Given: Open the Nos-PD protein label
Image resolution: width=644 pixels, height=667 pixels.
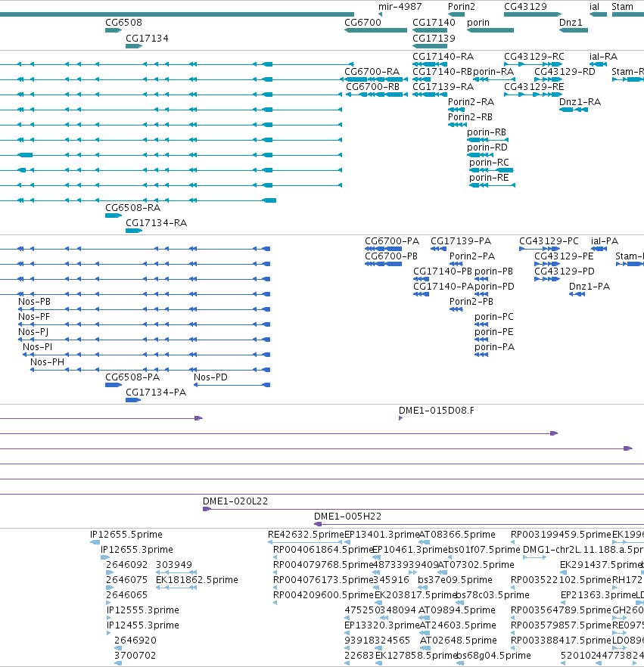Looking at the screenshot, I should pyautogui.click(x=210, y=377).
